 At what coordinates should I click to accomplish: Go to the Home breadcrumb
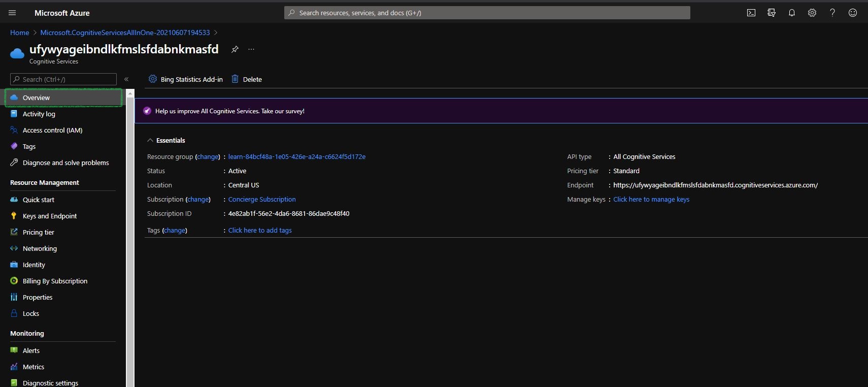(x=20, y=33)
